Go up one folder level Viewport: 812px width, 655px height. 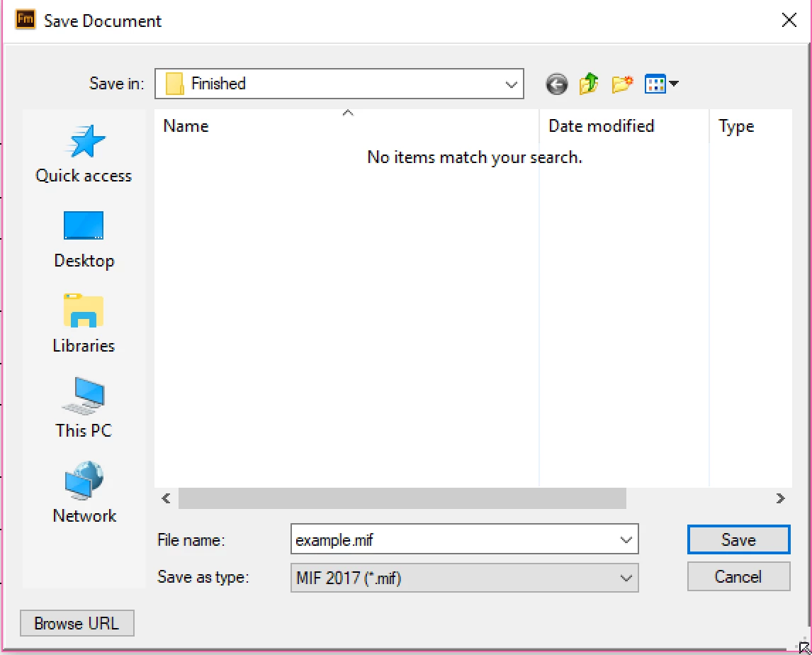coord(589,84)
